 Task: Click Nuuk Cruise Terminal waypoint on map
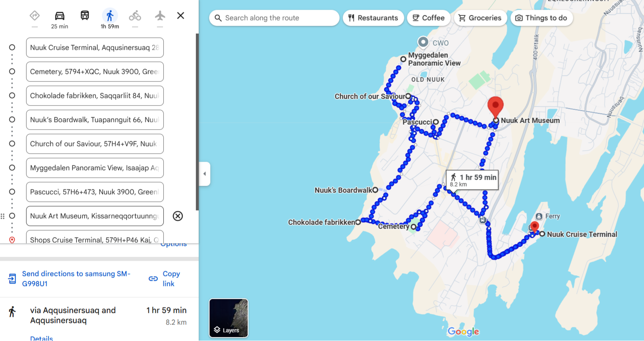point(542,234)
